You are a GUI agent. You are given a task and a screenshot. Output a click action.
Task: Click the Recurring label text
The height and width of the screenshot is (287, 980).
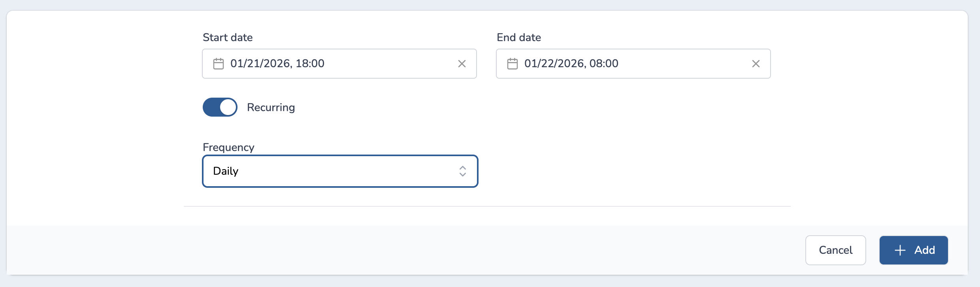pyautogui.click(x=271, y=108)
